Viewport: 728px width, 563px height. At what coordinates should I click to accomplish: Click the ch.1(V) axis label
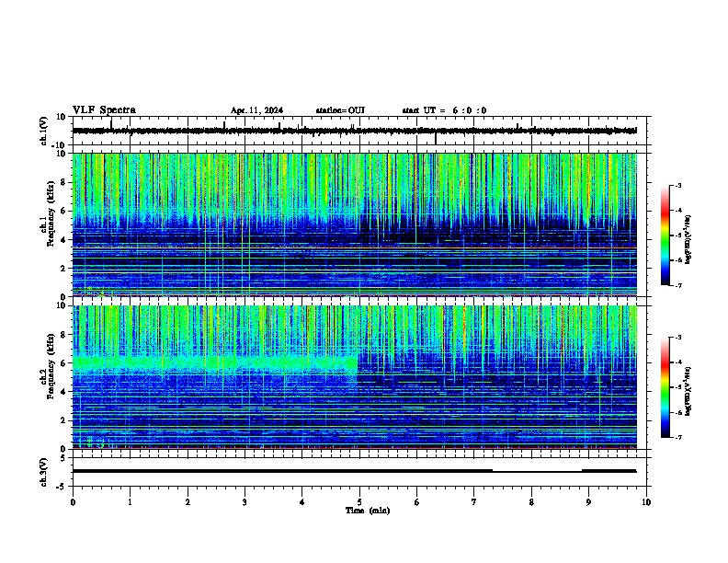44,131
